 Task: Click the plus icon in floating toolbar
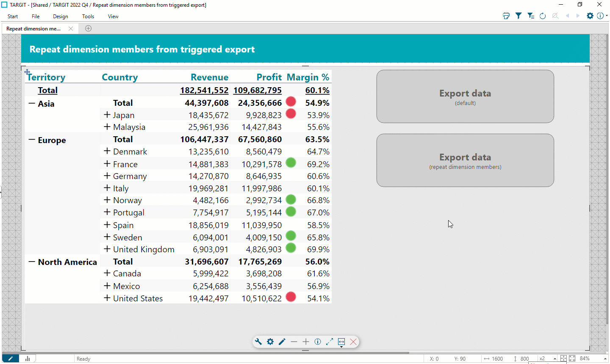click(306, 342)
